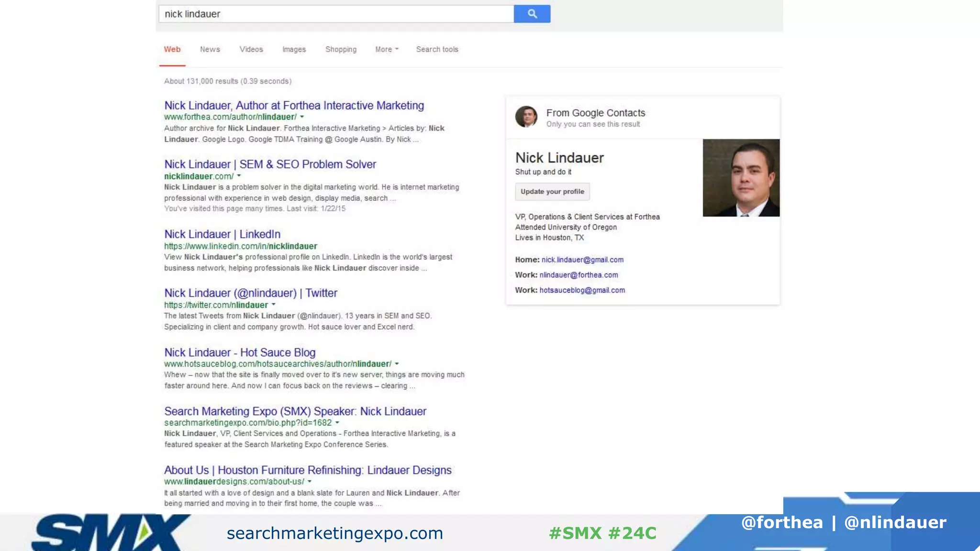The image size is (980, 551).
Task: Open the Videos search tab
Action: pyautogui.click(x=251, y=49)
